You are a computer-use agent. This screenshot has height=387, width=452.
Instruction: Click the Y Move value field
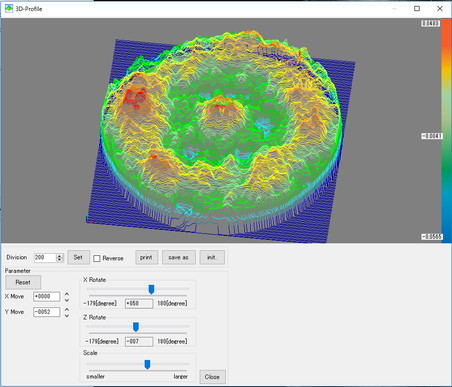tap(46, 312)
